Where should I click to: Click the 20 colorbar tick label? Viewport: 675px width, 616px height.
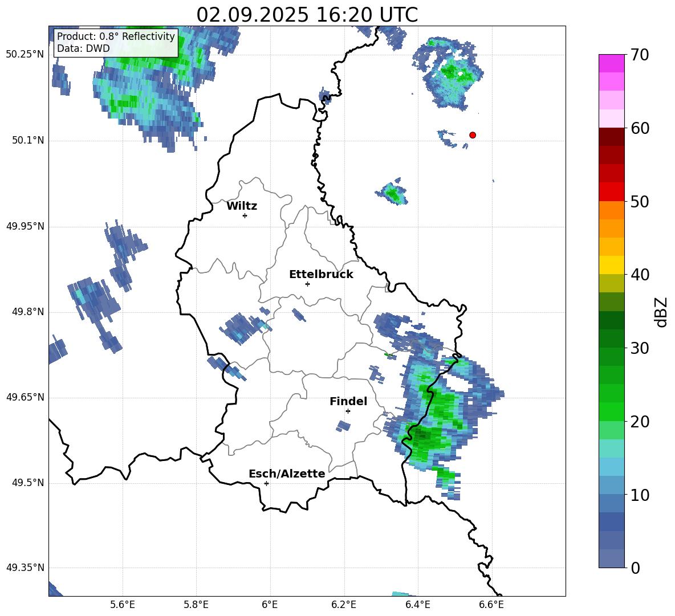[x=639, y=422]
